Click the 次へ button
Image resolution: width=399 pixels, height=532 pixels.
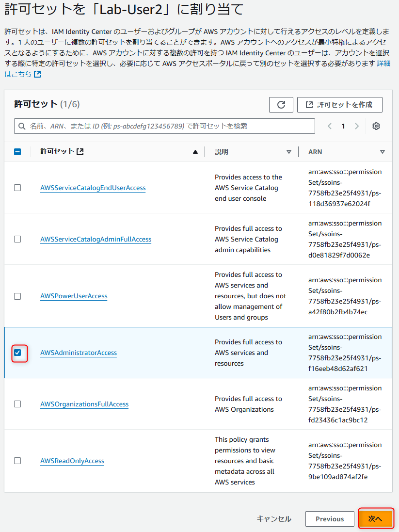coord(376,519)
